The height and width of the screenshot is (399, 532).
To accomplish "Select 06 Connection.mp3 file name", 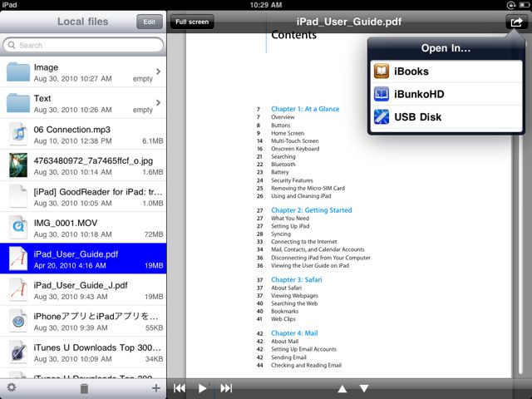I will (72, 130).
